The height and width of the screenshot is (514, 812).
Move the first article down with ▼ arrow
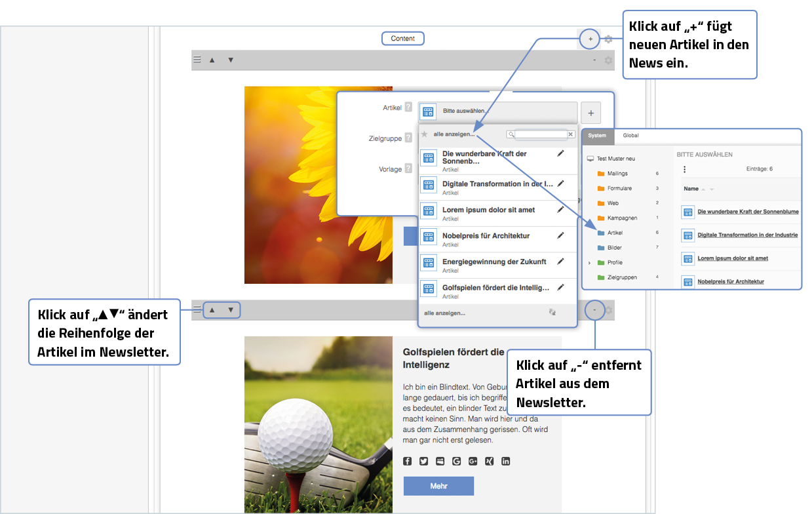[231, 60]
